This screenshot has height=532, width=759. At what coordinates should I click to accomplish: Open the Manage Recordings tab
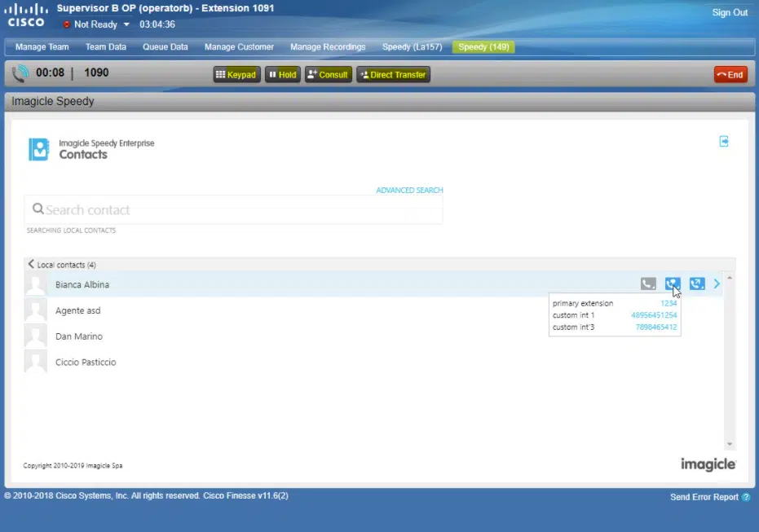point(328,47)
